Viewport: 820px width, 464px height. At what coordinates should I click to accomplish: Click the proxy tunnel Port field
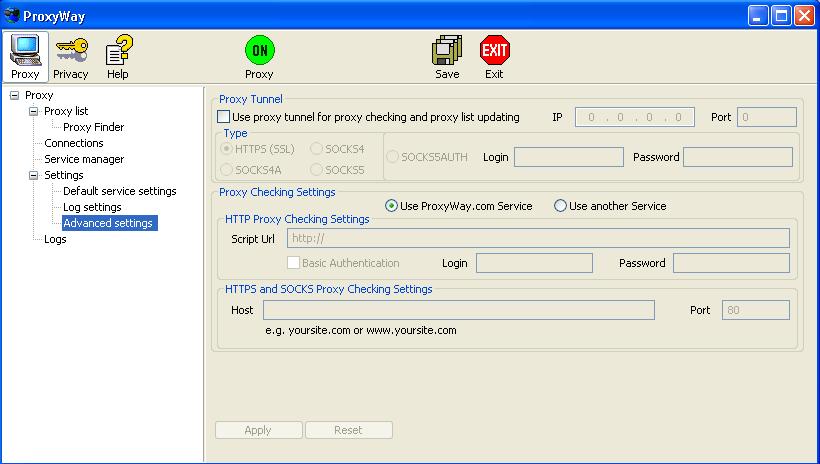[767, 117]
